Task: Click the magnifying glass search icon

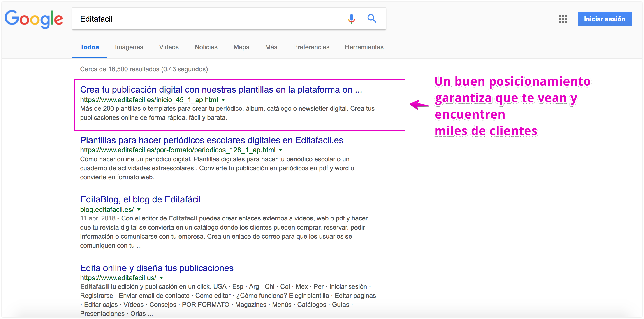Action: pyautogui.click(x=371, y=19)
